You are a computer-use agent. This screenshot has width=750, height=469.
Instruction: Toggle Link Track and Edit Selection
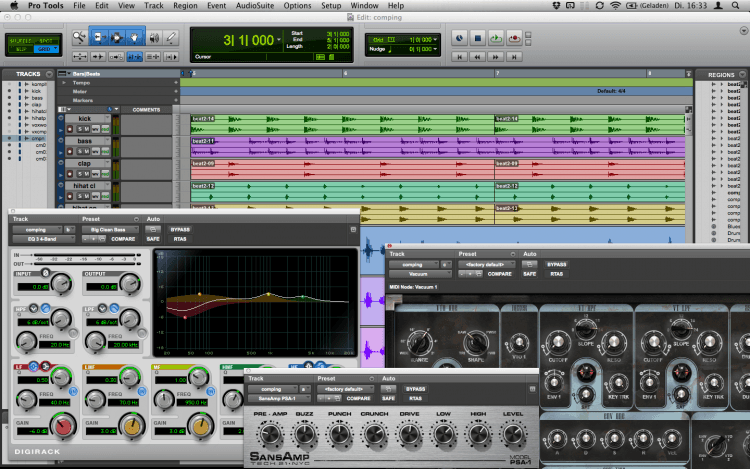pos(153,57)
